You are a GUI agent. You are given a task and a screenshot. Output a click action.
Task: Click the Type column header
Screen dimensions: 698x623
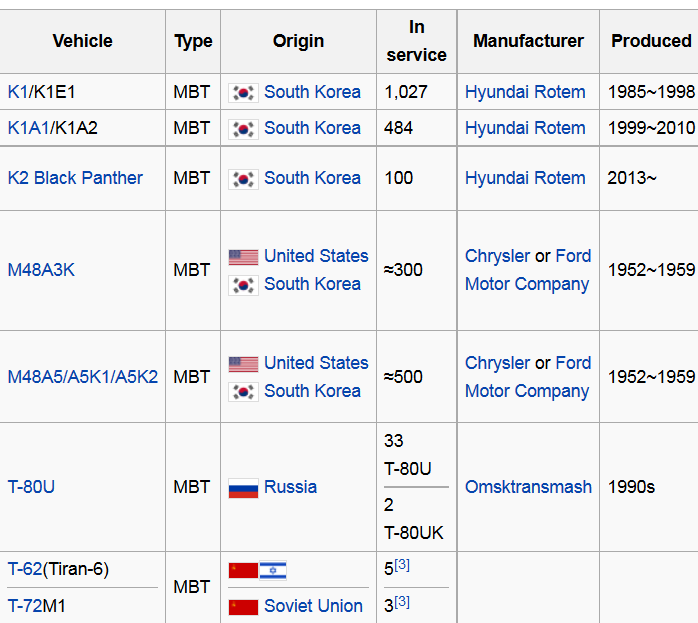193,41
